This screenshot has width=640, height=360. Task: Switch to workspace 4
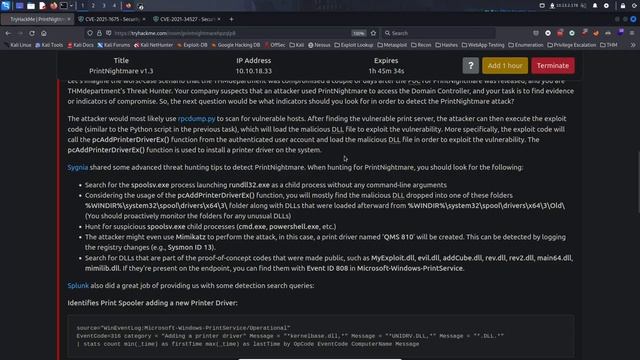114,6
